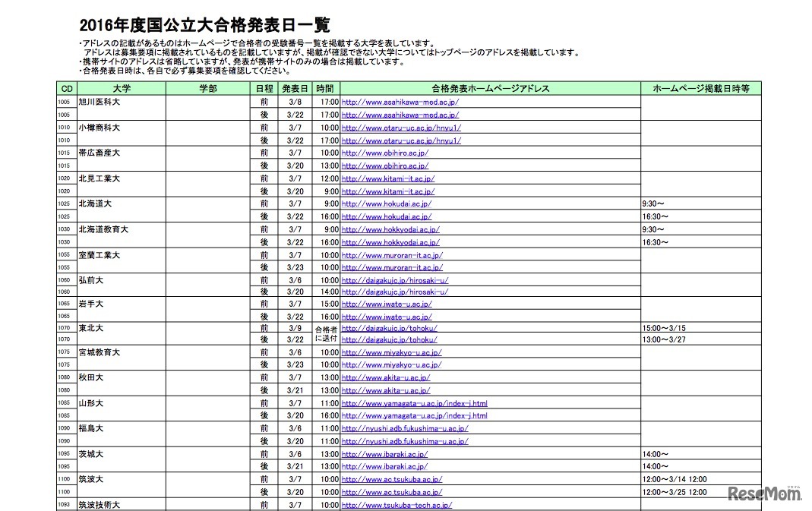The width and height of the screenshot is (812, 511).
Task: Visit the Muroran Institute of Technology link
Action: coord(392,256)
